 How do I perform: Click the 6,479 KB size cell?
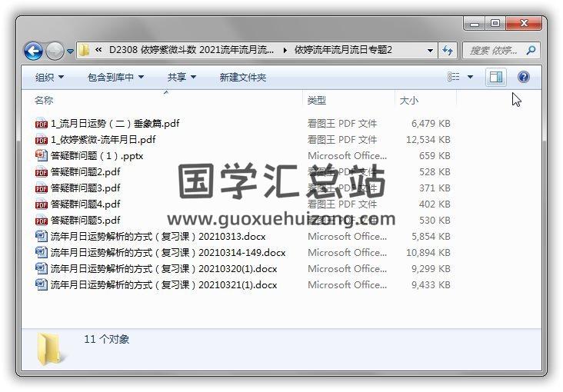point(431,124)
